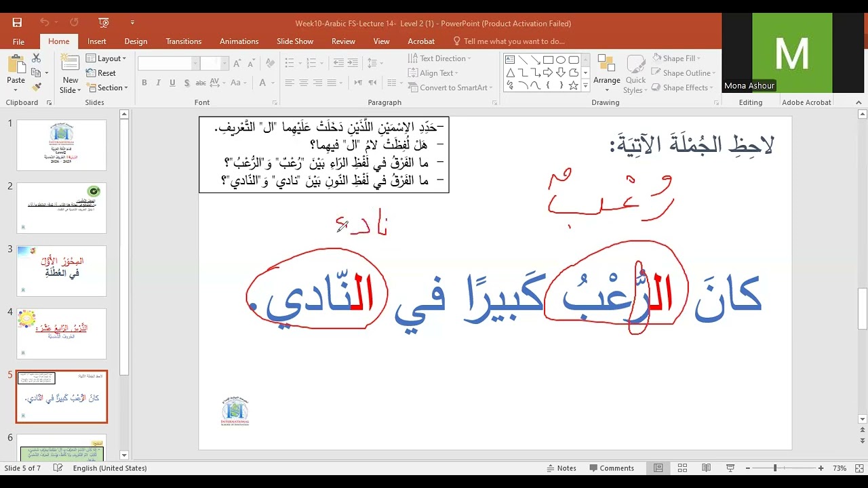Select the Text Box shape in shapes gallery

pos(510,60)
